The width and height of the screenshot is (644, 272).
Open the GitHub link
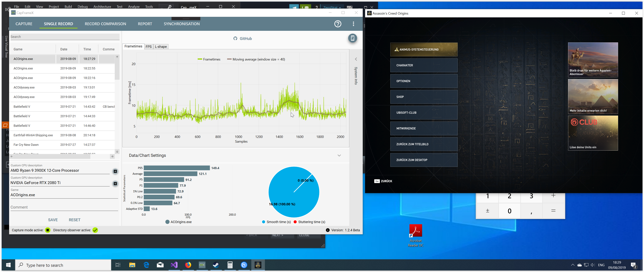[243, 39]
